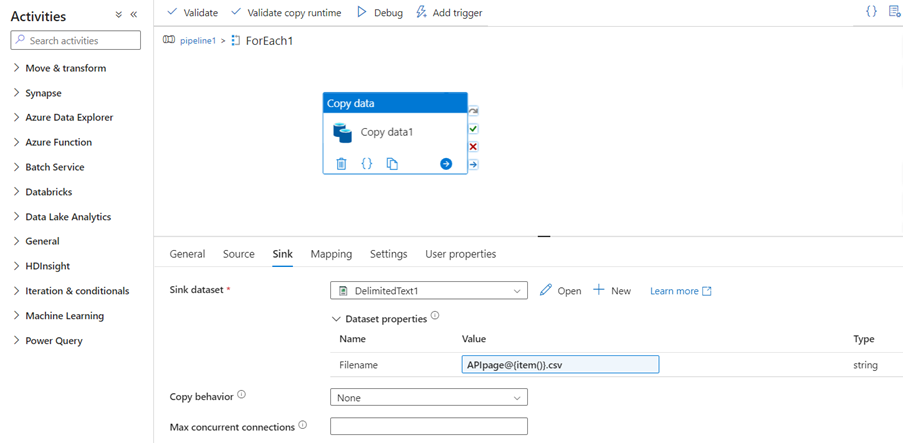Switch to the Mapping tab
Screen dimensions: 903x443
tap(331, 254)
